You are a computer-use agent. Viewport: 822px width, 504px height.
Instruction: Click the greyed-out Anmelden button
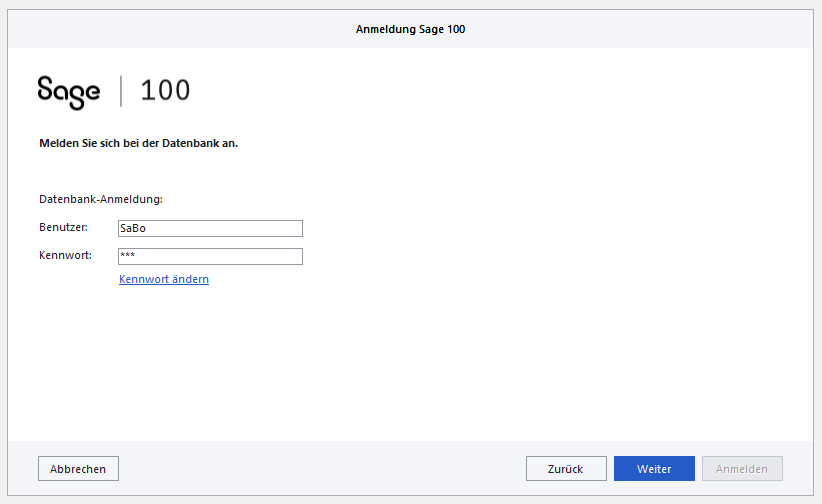[742, 468]
